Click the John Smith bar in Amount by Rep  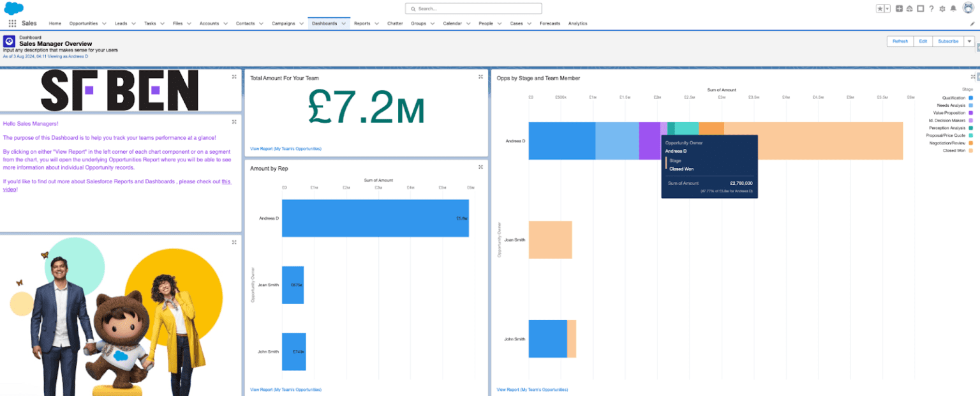click(293, 351)
